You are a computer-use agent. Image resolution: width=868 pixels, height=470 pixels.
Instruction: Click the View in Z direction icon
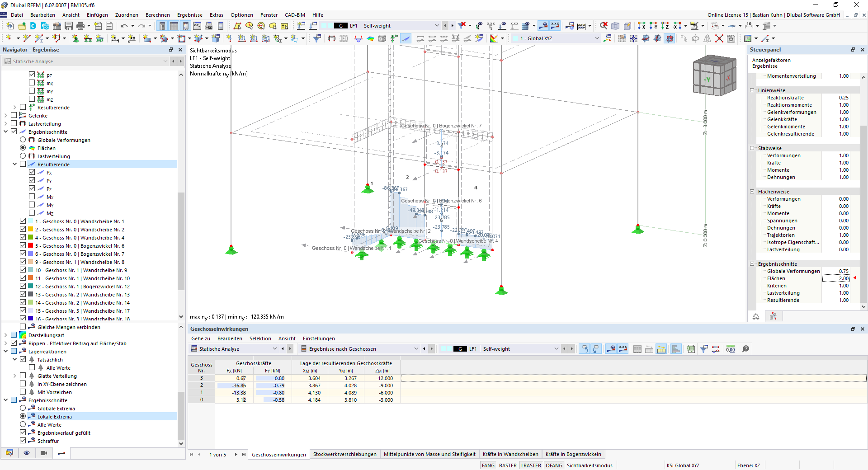665,26
